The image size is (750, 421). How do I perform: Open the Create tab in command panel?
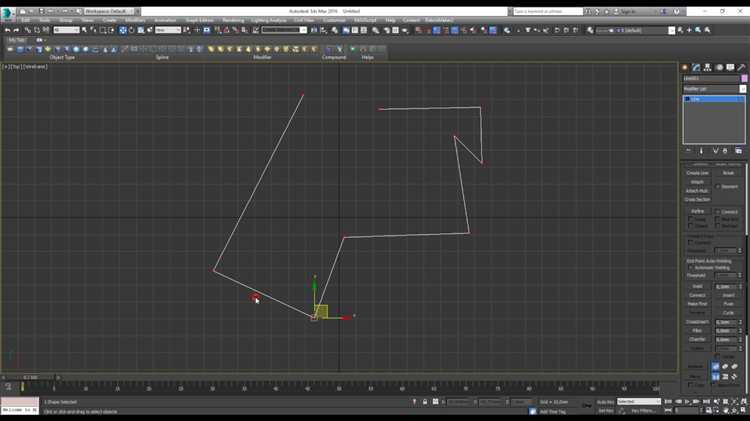point(686,67)
